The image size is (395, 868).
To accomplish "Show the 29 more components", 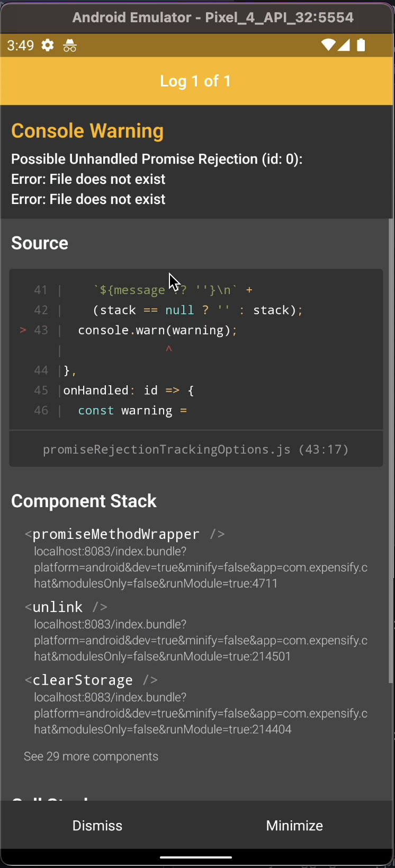I will click(x=91, y=756).
